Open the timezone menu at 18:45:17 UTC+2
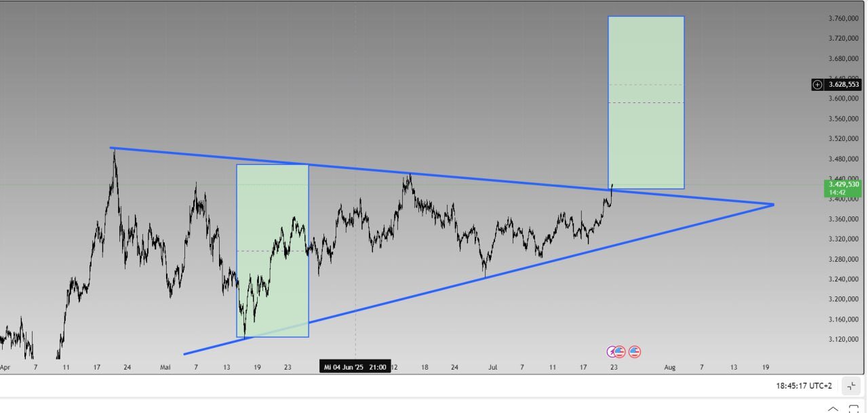Image resolution: width=868 pixels, height=413 pixels. 804,386
